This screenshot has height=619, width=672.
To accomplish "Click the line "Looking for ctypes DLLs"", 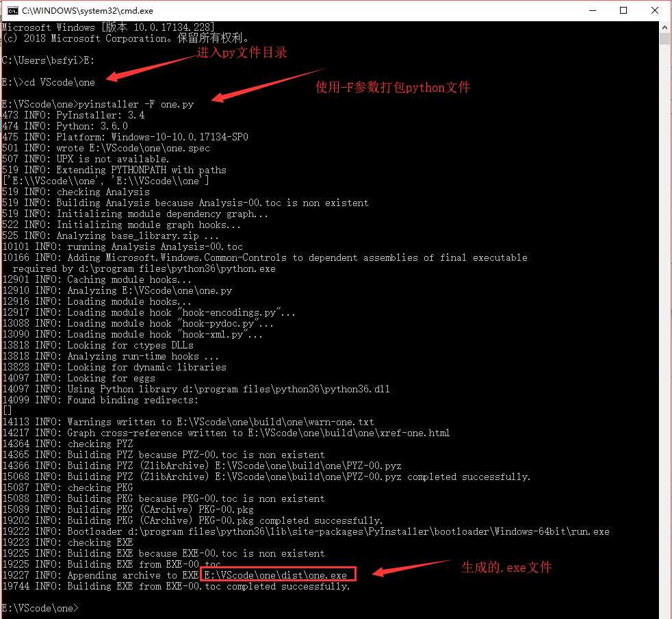I will [x=130, y=345].
